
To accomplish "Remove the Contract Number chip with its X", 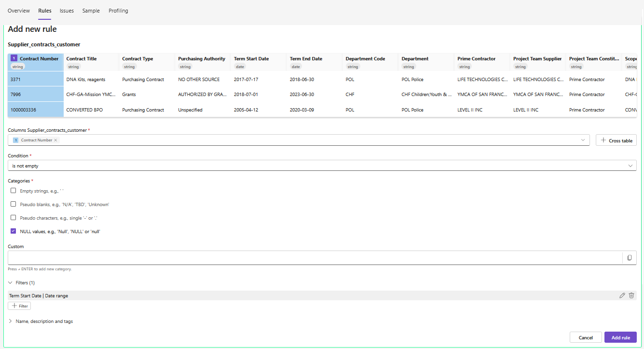I will click(55, 140).
